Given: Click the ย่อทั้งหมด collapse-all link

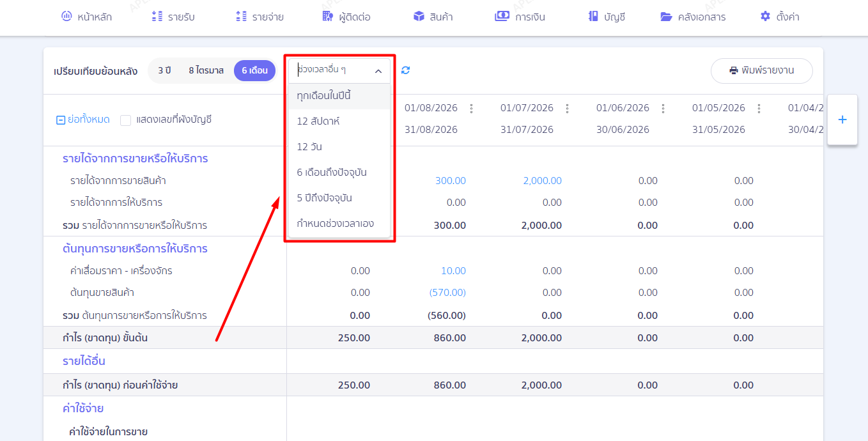Looking at the screenshot, I should (x=83, y=120).
